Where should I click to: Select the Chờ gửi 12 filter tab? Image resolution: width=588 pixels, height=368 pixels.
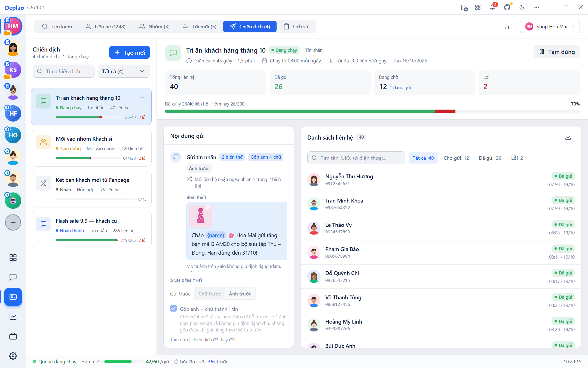[x=456, y=158]
